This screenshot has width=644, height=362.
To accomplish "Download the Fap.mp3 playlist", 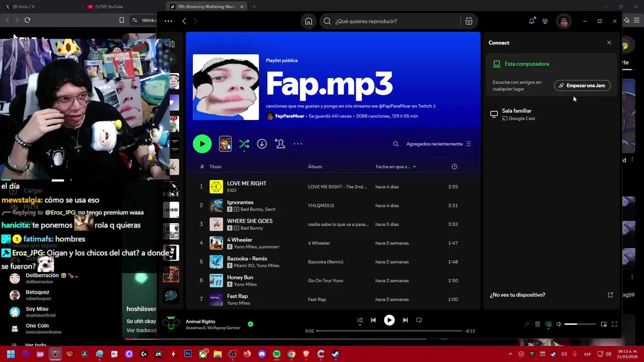I will [x=262, y=144].
